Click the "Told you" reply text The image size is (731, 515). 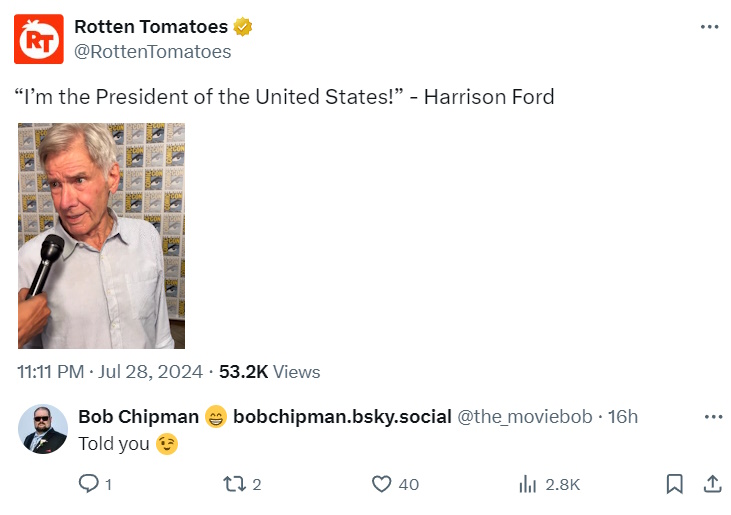point(114,444)
